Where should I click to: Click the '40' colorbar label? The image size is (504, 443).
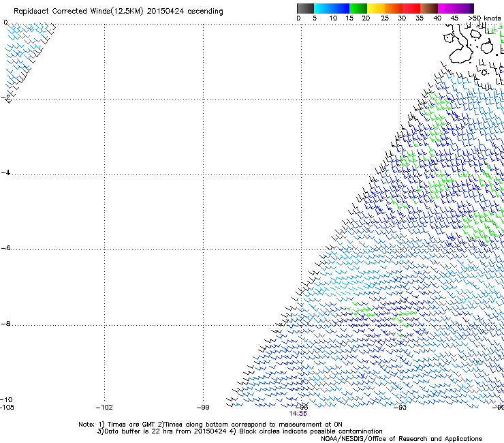pos(437,18)
